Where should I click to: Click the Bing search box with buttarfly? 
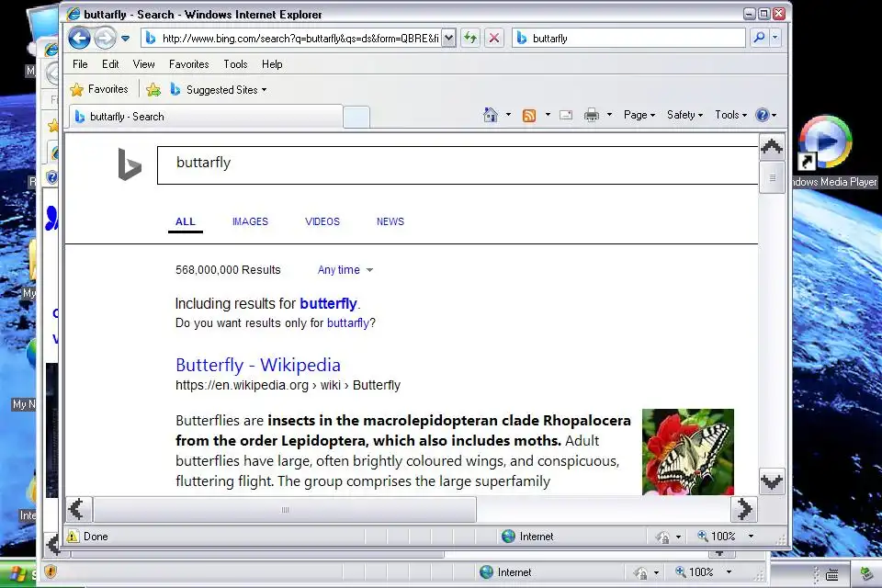point(458,164)
